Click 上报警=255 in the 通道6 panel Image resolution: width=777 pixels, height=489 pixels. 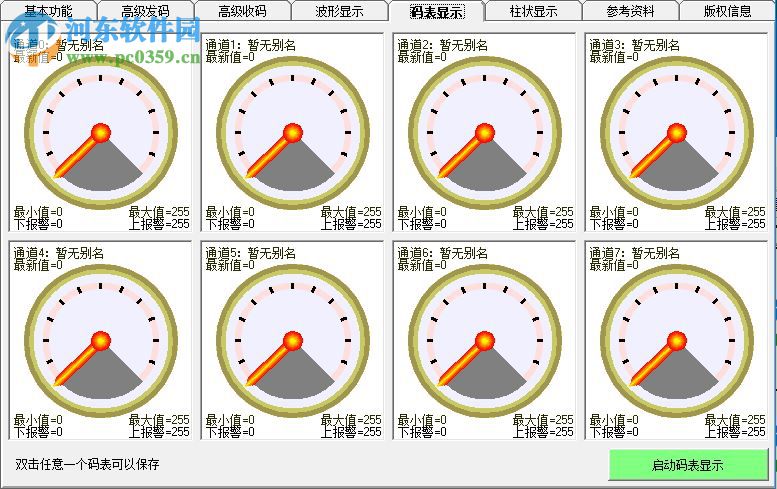pyautogui.click(x=543, y=432)
